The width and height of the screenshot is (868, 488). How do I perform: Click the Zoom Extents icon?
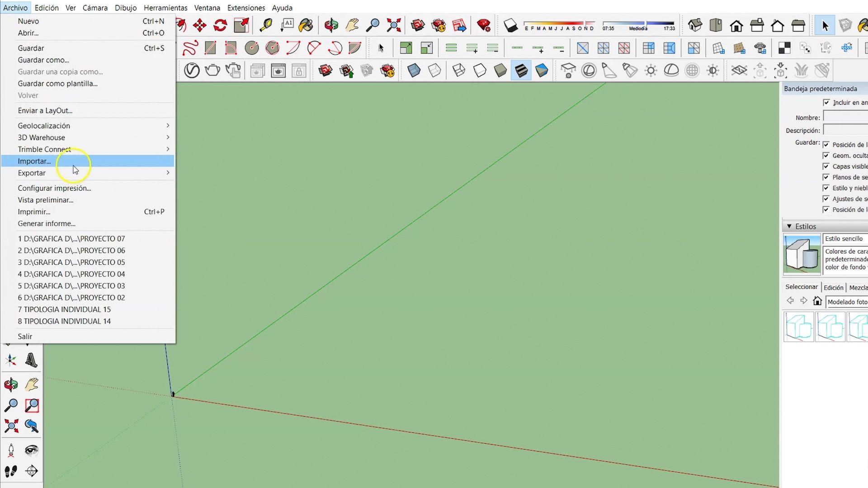(x=394, y=26)
